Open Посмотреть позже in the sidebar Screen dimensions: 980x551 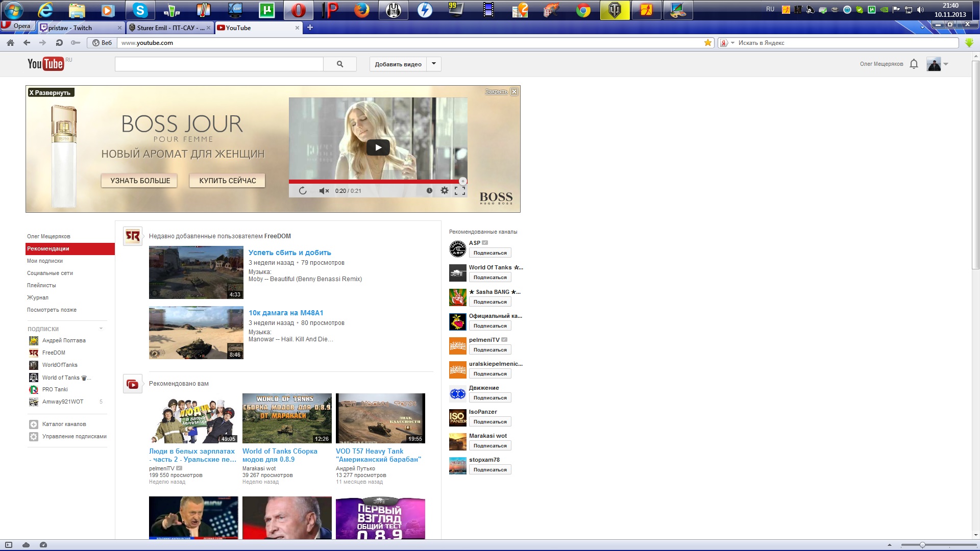[52, 310]
